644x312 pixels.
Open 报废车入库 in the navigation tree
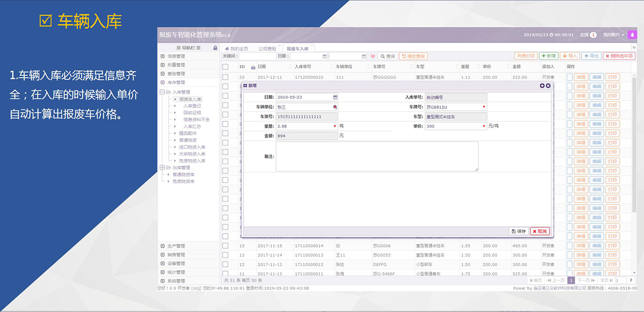[191, 99]
